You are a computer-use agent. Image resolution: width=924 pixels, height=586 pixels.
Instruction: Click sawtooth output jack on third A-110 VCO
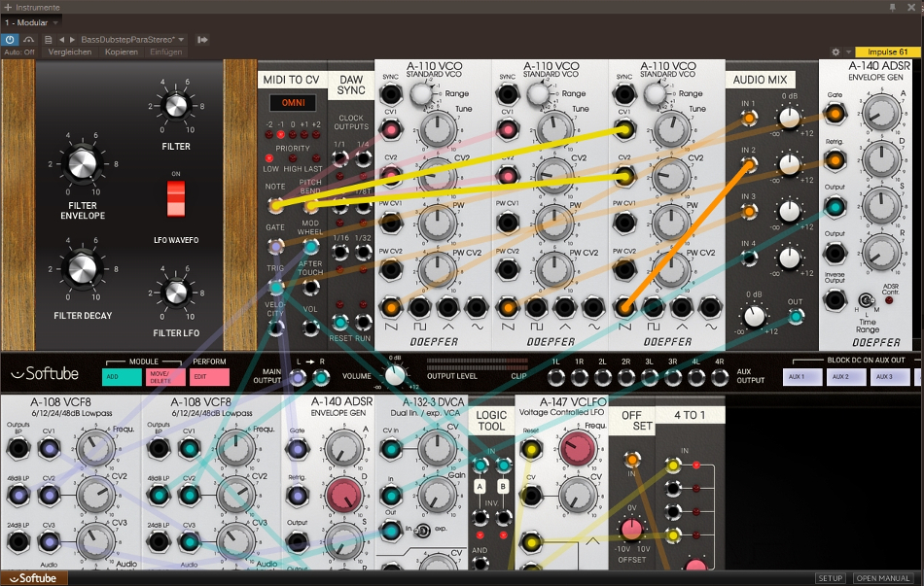tap(624, 307)
